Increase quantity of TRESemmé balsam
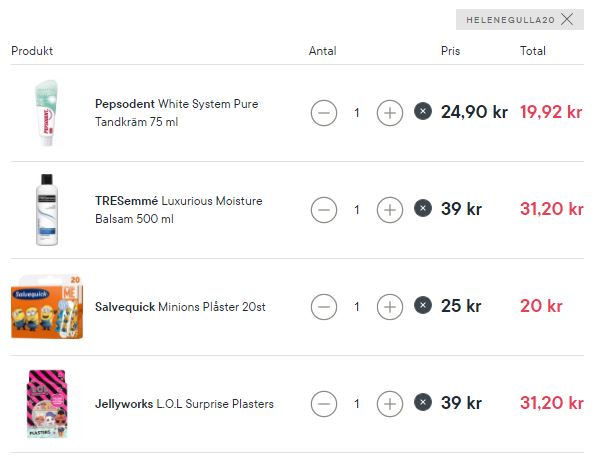This screenshot has height=459, width=595. (x=390, y=210)
